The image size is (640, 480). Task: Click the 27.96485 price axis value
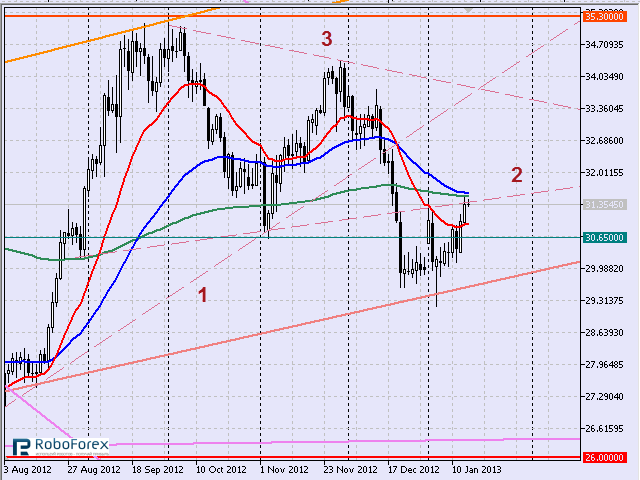click(604, 364)
